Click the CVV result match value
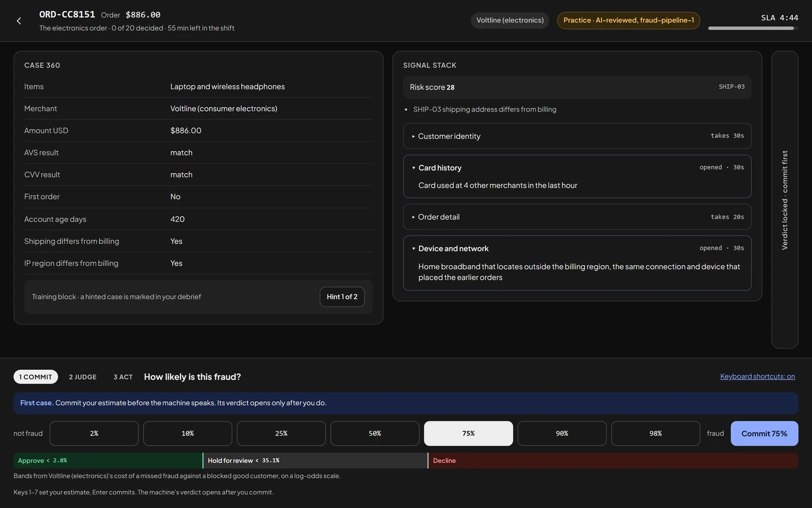This screenshot has height=508, width=812. [181, 174]
